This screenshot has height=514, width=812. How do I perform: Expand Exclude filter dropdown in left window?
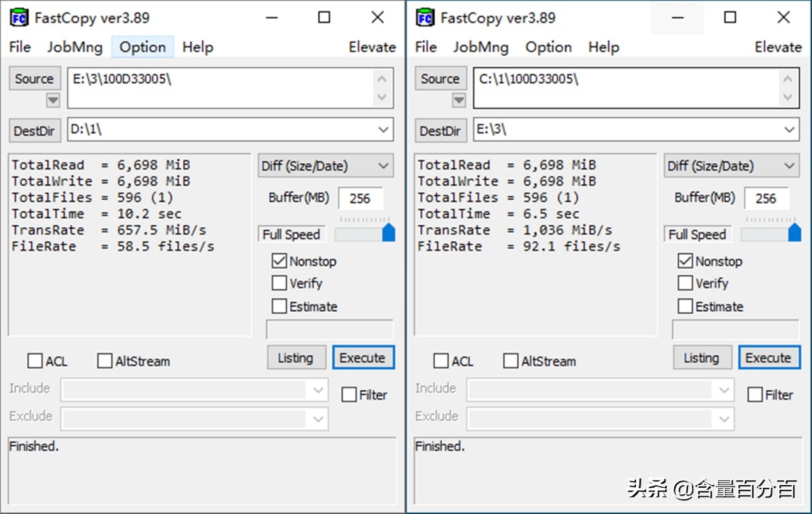pyautogui.click(x=318, y=419)
